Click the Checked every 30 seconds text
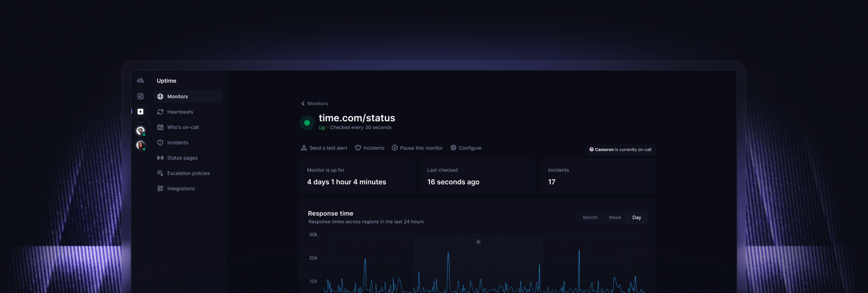Viewport: 868px width, 293px height. click(x=361, y=128)
